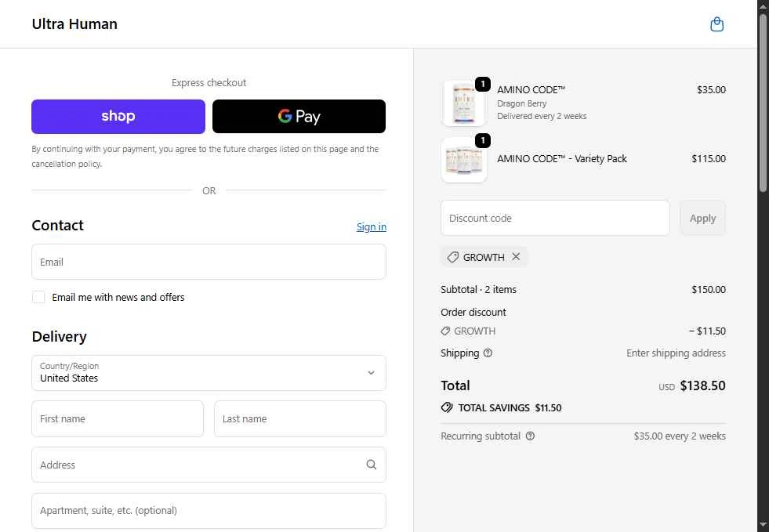Click quantity badge on Variety Pack item
The width and height of the screenshot is (769, 532).
point(483,141)
